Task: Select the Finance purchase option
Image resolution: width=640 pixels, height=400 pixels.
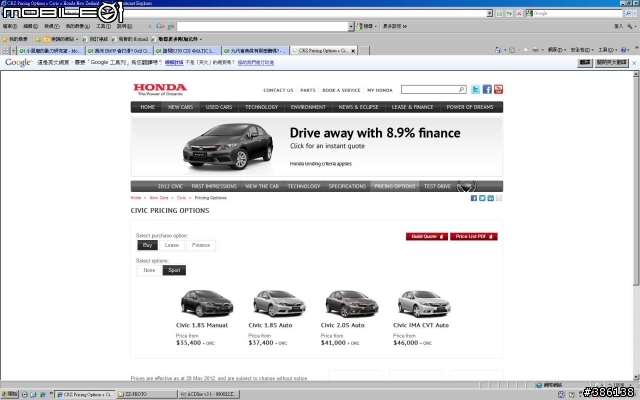Action: 201,245
